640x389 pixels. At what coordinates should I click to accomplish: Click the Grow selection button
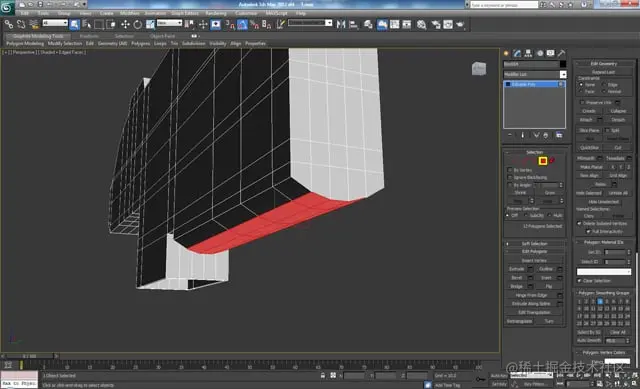point(550,193)
